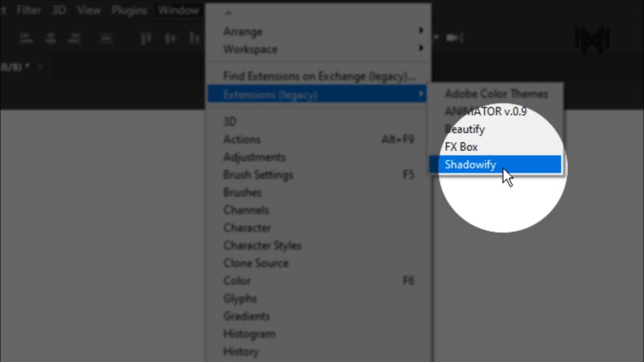Click the scroll-up arrow atop Window menu
The height and width of the screenshot is (362, 644).
(x=228, y=13)
